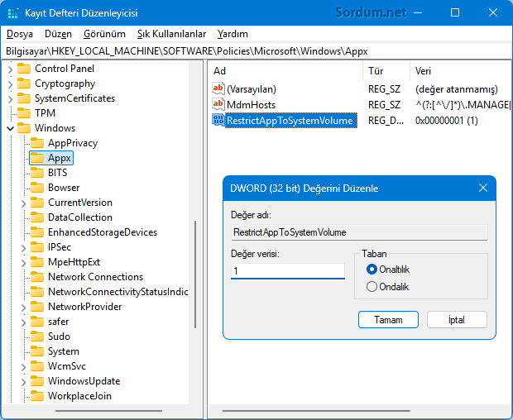
Task: Open the Dosya menu
Action: coord(20,34)
